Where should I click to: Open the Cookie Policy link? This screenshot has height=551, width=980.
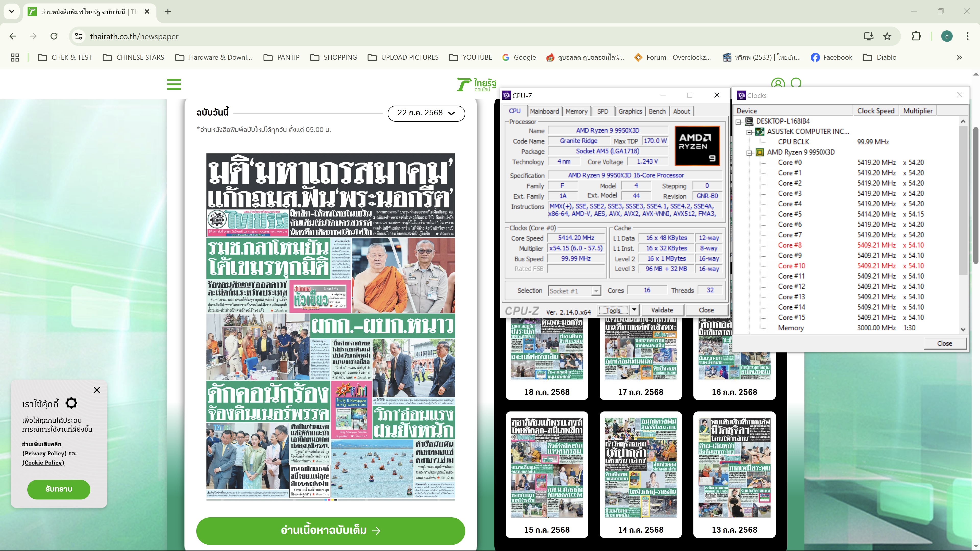(43, 462)
